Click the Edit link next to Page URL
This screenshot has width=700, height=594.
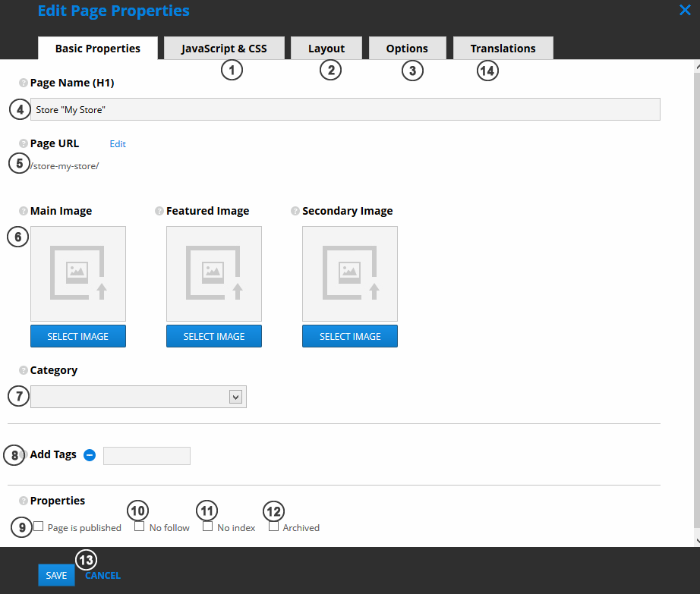click(x=118, y=143)
